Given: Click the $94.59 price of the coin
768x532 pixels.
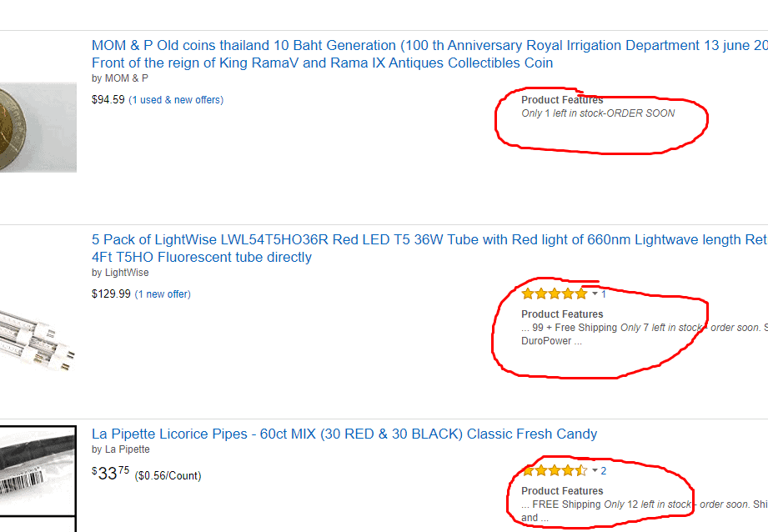Looking at the screenshot, I should coord(108,100).
